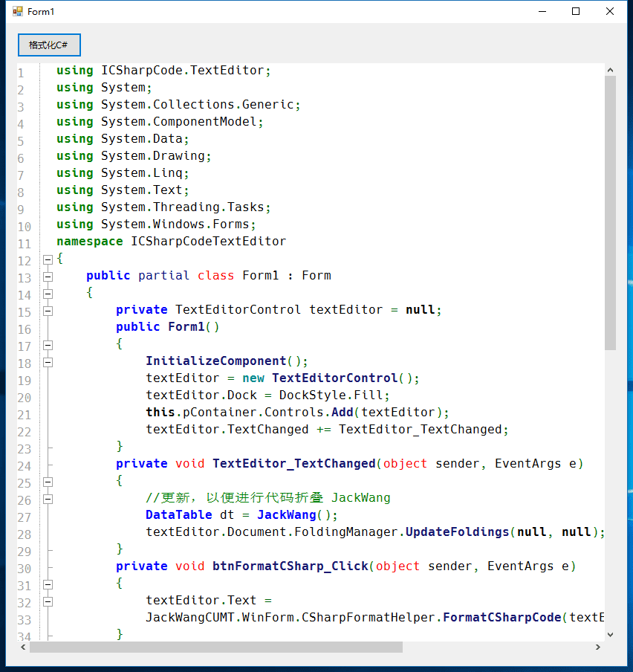
Task: Close the Form1 window
Action: click(609, 11)
